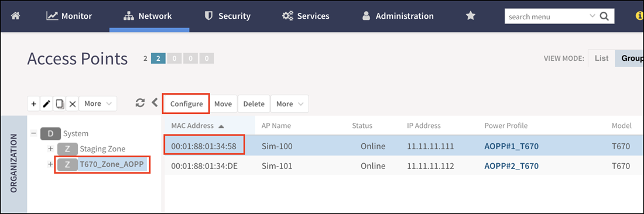The width and height of the screenshot is (644, 214).
Task: Select the AP row 00:01:88:01:34:DE
Action: pyautogui.click(x=405, y=166)
